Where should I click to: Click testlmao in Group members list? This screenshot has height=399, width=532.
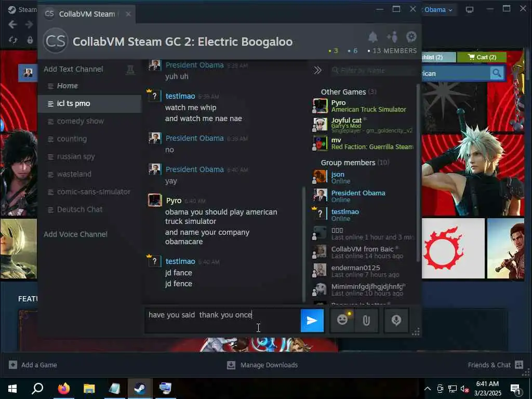coord(363,215)
